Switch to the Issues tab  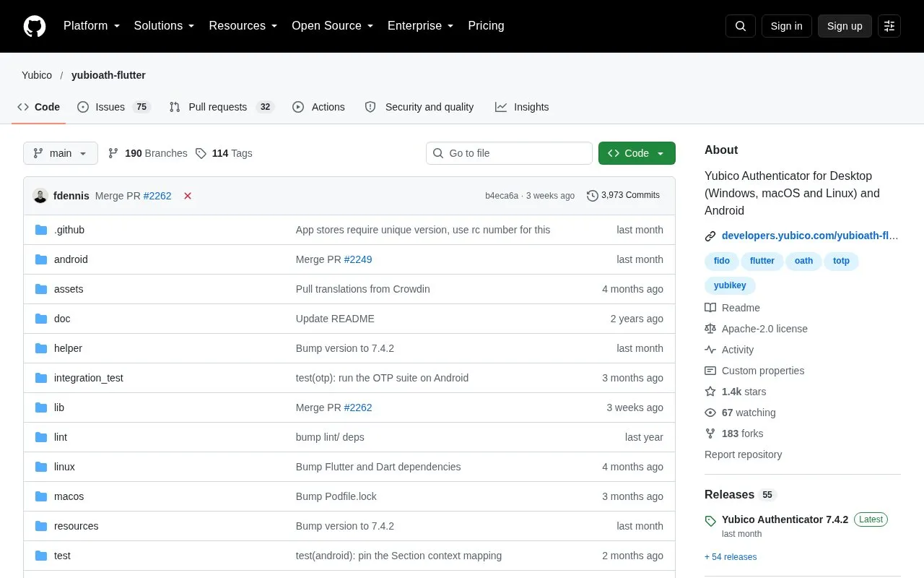click(113, 107)
